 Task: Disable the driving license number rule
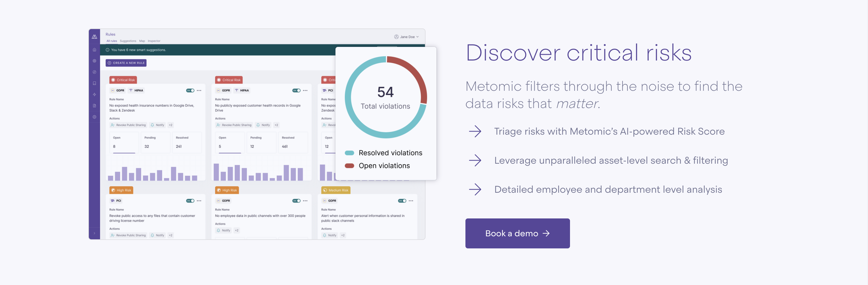click(x=190, y=201)
